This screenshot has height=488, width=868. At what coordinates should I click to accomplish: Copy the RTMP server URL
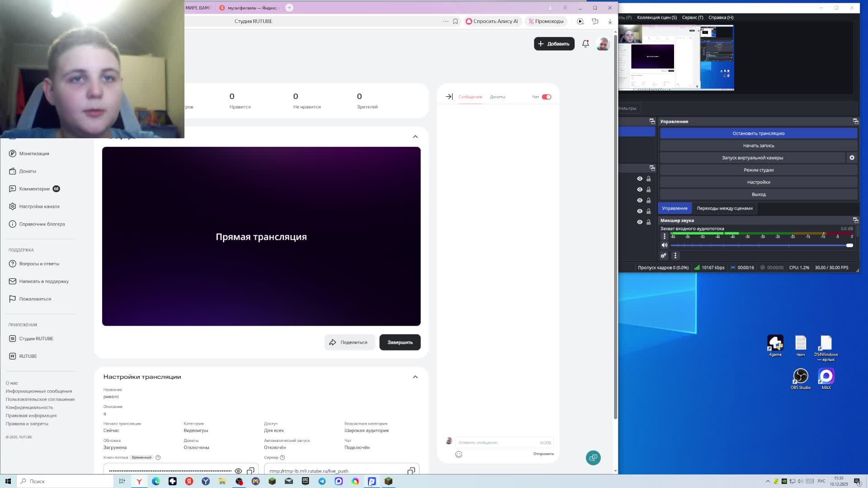coord(411,471)
